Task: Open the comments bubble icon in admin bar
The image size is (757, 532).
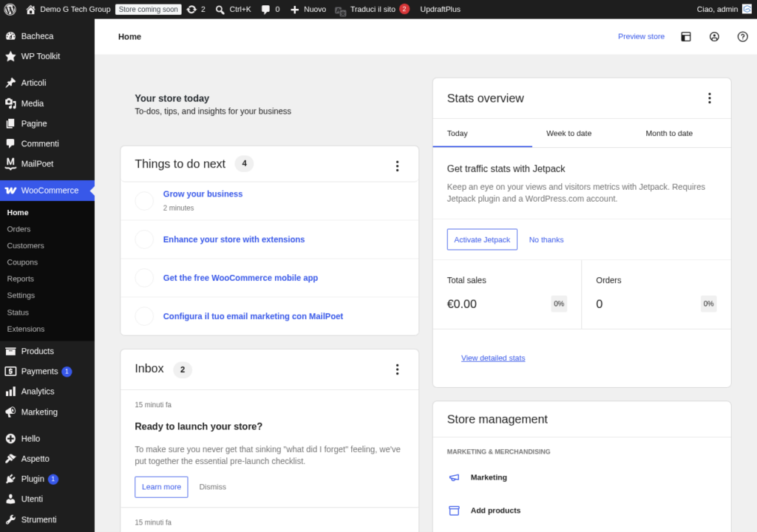Action: tap(265, 9)
